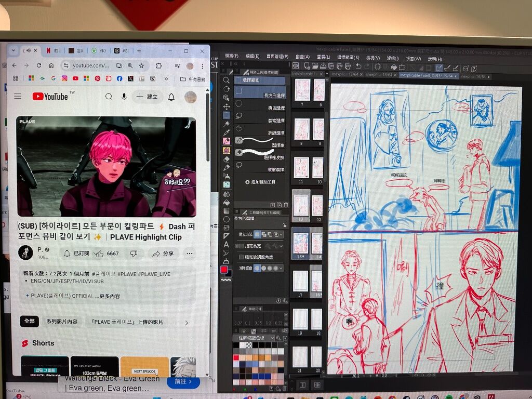Select the Zoom magnifier tool in Clip Studio
532x399 pixels.
[x=227, y=80]
